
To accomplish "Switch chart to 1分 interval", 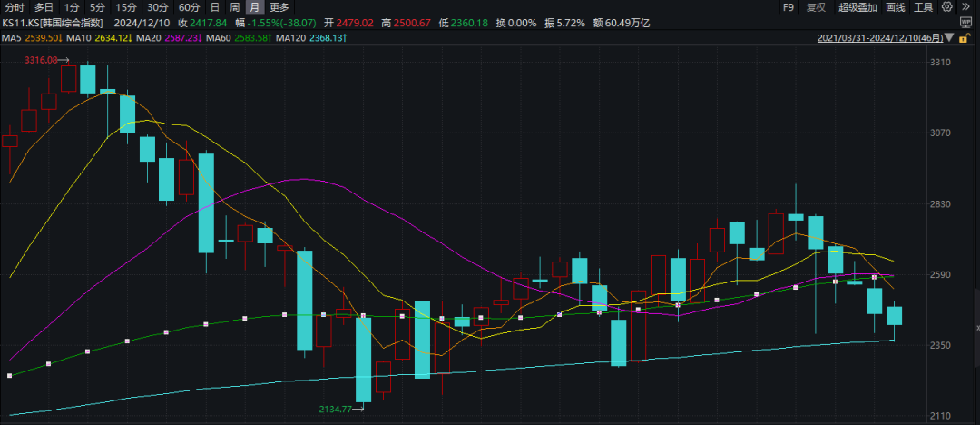I will [72, 7].
